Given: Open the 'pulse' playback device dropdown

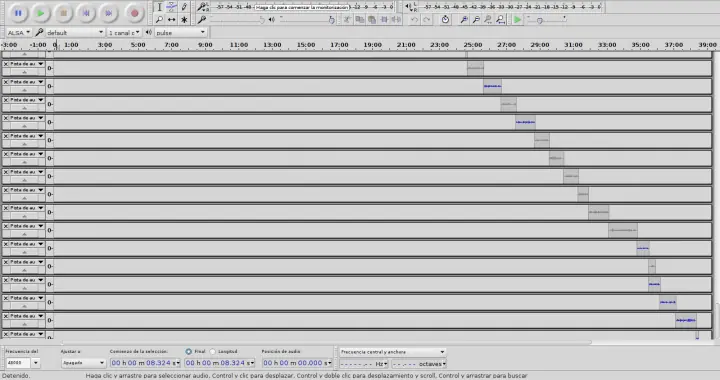Looking at the screenshot, I should click(x=180, y=33).
